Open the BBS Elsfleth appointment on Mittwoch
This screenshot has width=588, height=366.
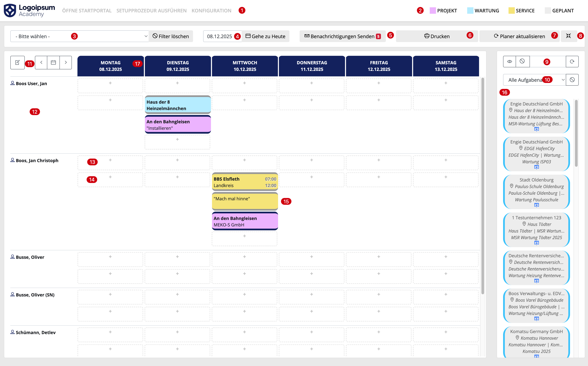click(245, 182)
